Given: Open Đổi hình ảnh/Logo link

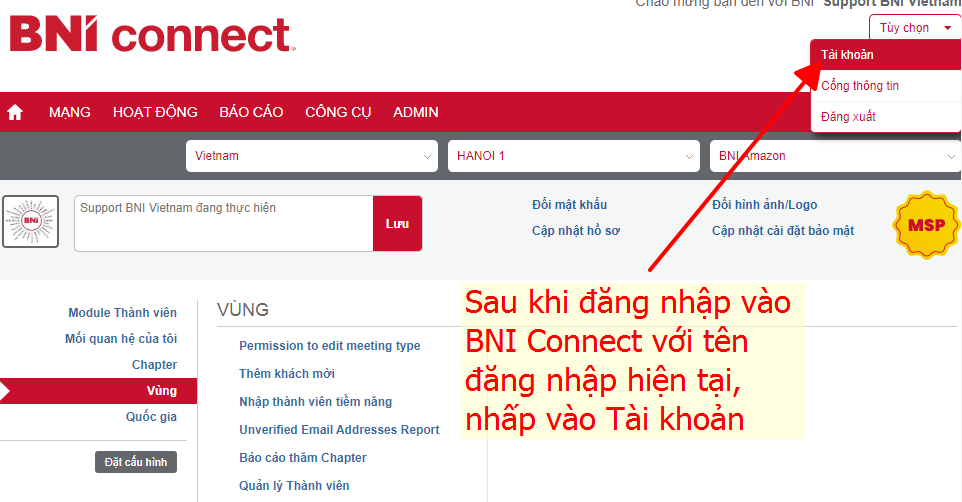Looking at the screenshot, I should pyautogui.click(x=764, y=204).
